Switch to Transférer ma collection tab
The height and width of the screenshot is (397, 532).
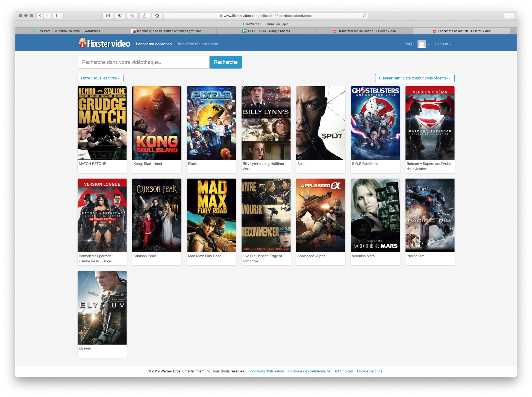364,31
